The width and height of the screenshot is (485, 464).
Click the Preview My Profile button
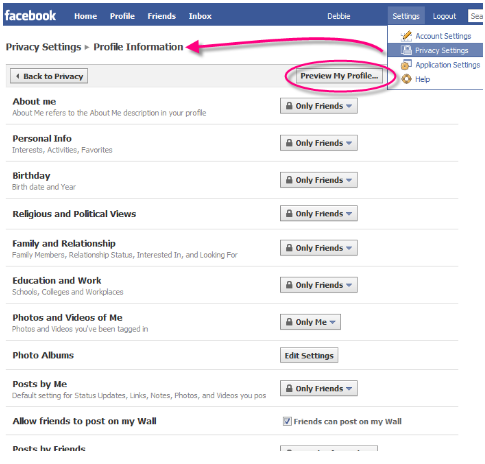[x=339, y=76]
